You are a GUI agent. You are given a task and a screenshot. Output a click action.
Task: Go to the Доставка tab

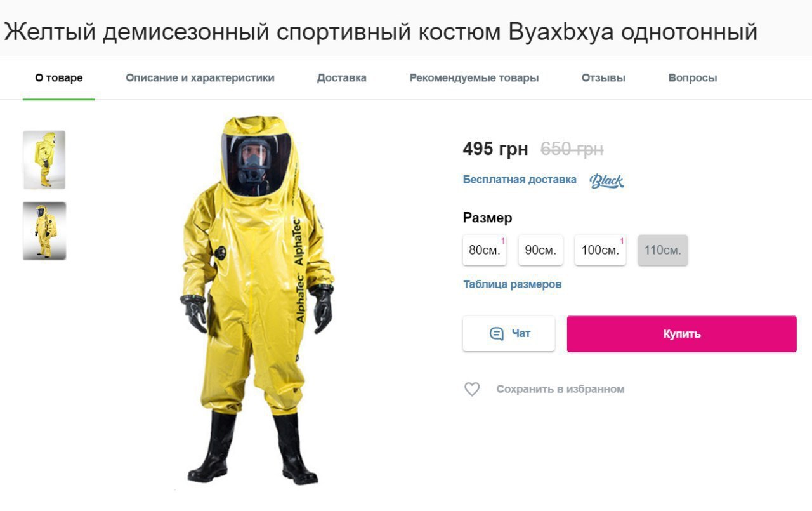342,78
